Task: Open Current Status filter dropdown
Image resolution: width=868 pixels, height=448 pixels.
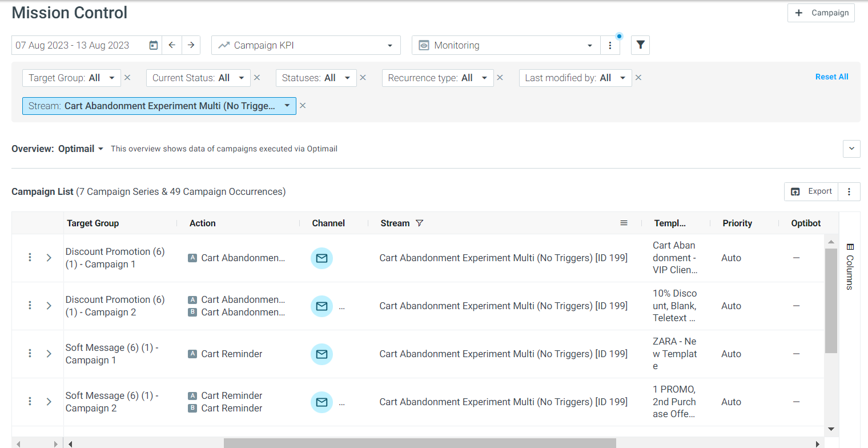Action: point(198,78)
